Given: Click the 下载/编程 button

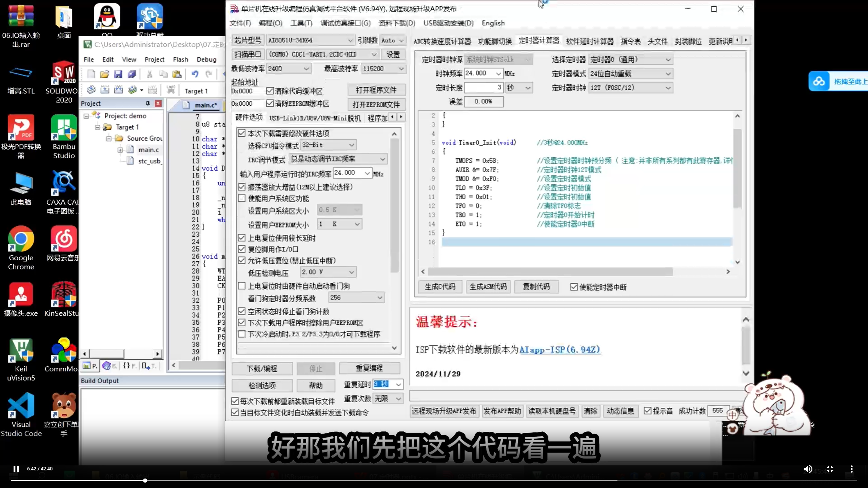Looking at the screenshot, I should (x=261, y=368).
